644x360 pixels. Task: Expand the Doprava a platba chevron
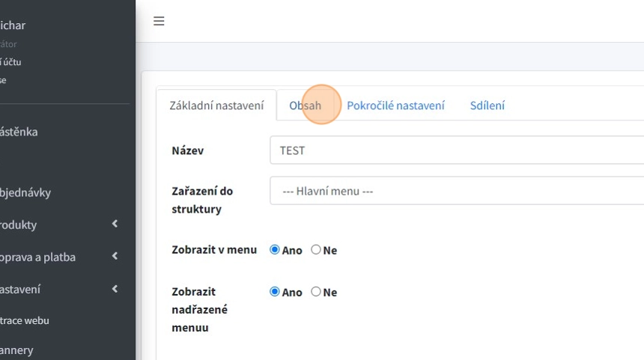pos(115,256)
